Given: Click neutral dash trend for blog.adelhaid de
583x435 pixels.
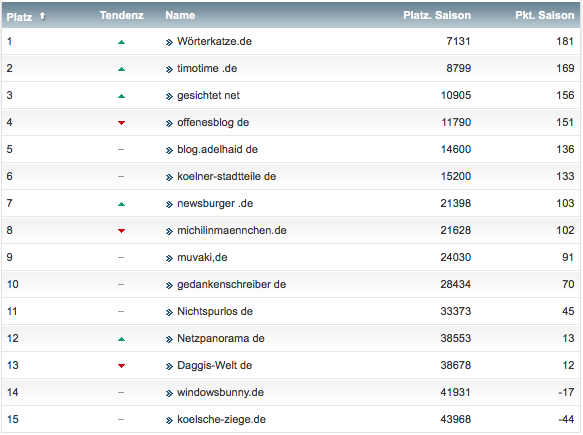Looking at the screenshot, I should tap(121, 149).
